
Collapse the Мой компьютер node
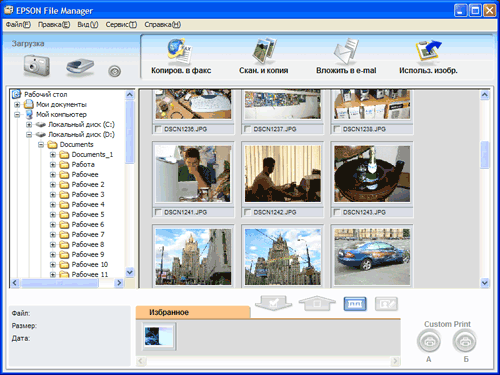coord(17,115)
